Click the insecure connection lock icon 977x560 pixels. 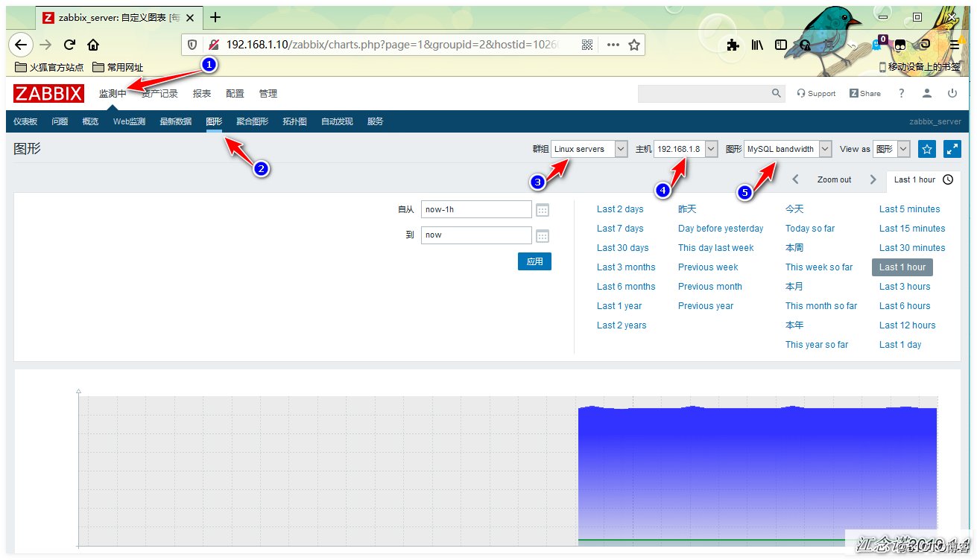pos(214,45)
